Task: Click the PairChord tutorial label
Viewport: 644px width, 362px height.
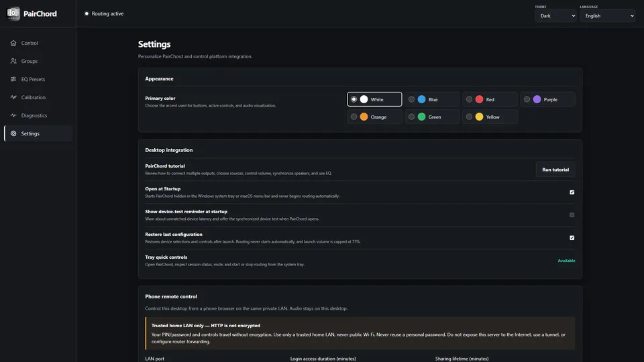Action: (165, 166)
